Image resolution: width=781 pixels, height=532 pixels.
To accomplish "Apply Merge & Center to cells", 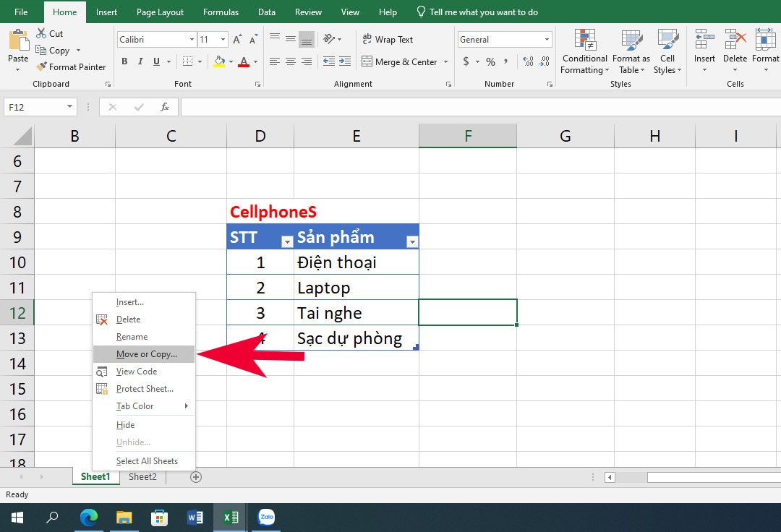I will tap(399, 62).
